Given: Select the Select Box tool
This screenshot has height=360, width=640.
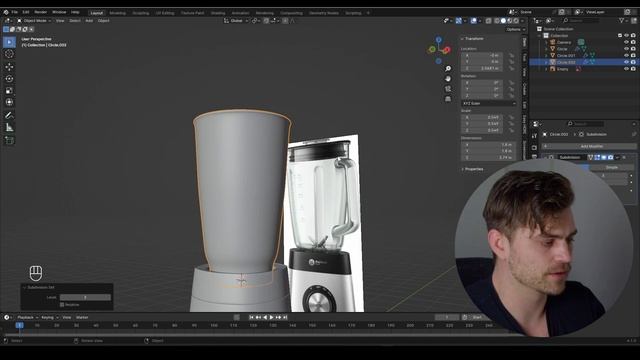Looking at the screenshot, I should [9, 42].
